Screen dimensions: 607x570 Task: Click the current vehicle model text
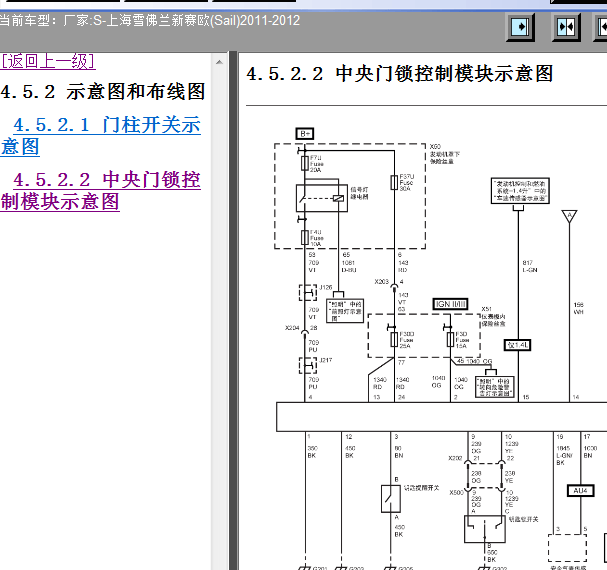click(150, 20)
